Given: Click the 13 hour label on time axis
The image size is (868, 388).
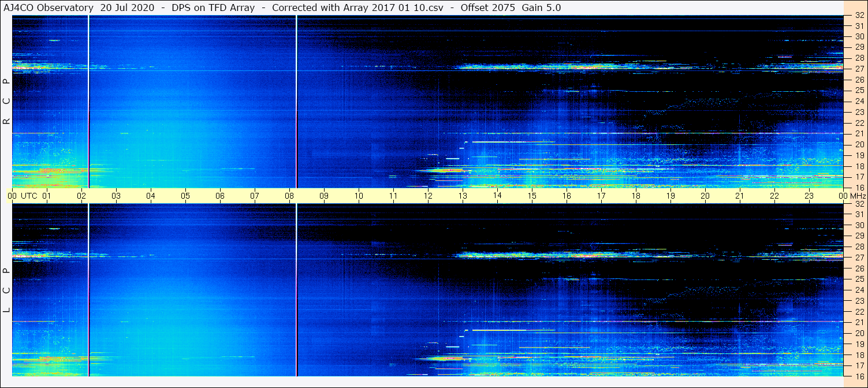Looking at the screenshot, I should coord(463,196).
